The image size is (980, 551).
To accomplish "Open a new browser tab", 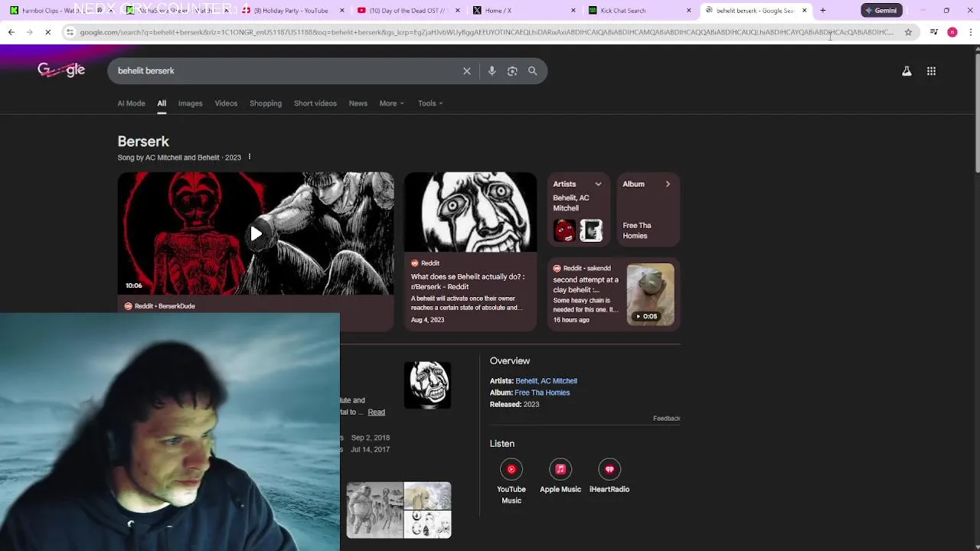I will pos(822,11).
